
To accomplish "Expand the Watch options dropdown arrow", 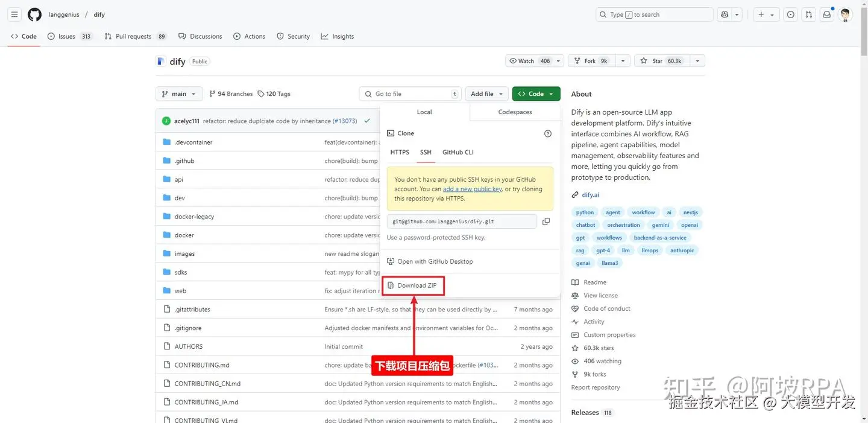I will pyautogui.click(x=559, y=61).
